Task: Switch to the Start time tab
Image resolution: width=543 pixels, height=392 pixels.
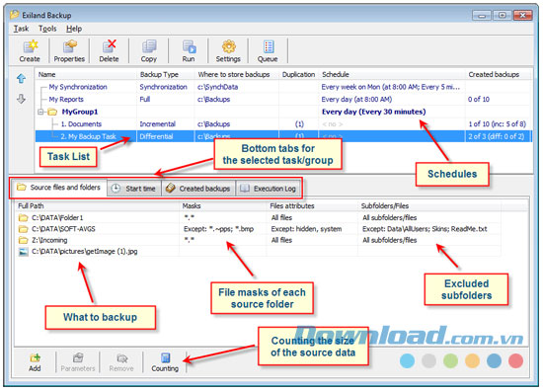Action: click(x=134, y=189)
